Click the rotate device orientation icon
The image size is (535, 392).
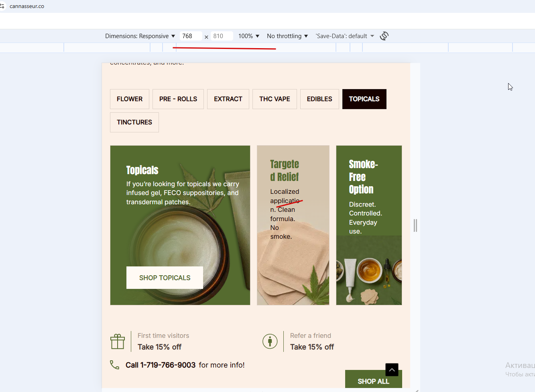coord(384,36)
